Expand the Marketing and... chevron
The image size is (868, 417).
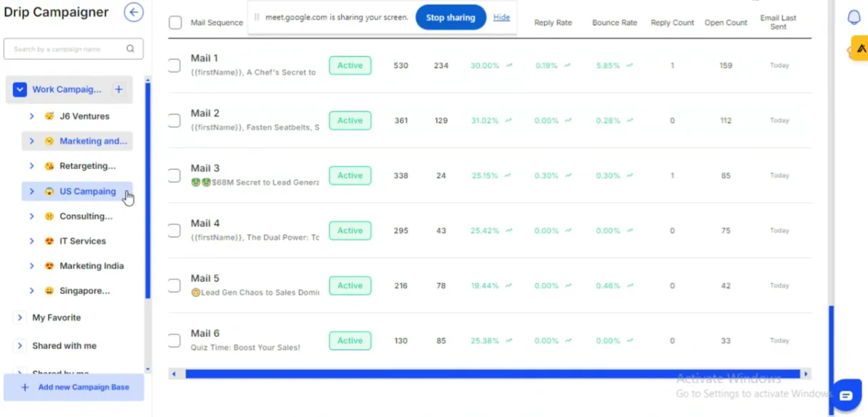coord(31,141)
